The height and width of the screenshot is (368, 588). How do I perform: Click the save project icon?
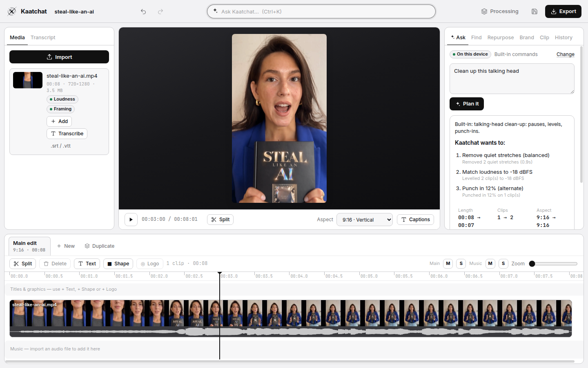coord(535,11)
